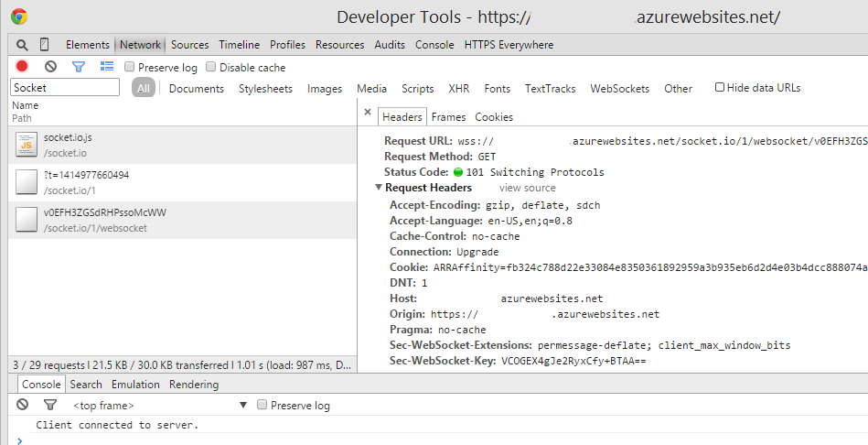Viewport: 868px width, 445px height.
Task: Select the Cookies tab
Action: pyautogui.click(x=494, y=117)
